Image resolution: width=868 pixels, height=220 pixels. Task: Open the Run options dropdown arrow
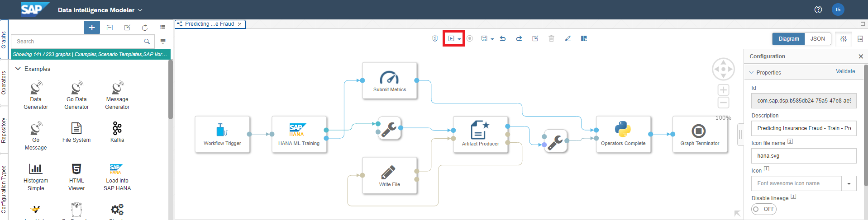click(459, 39)
